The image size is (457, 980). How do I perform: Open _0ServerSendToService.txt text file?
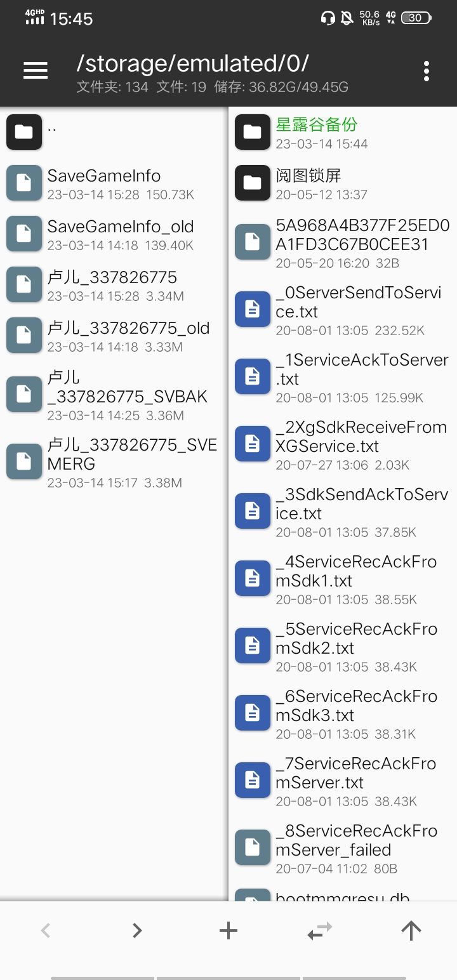click(359, 303)
